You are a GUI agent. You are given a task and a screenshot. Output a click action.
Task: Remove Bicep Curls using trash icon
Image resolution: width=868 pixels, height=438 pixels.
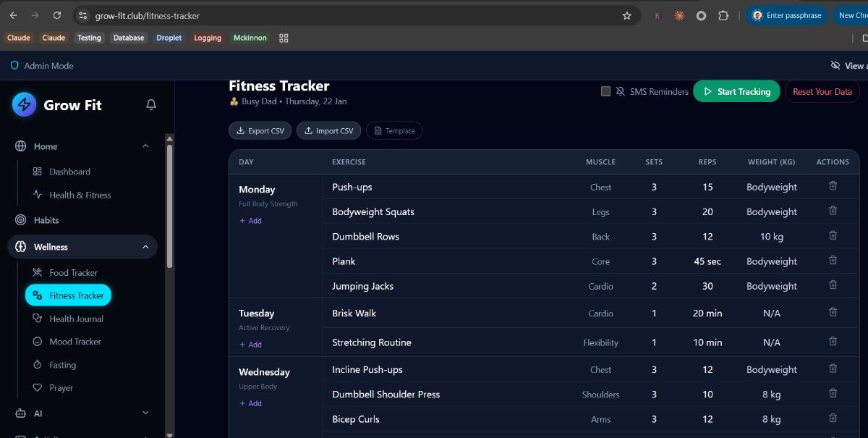pyautogui.click(x=833, y=418)
